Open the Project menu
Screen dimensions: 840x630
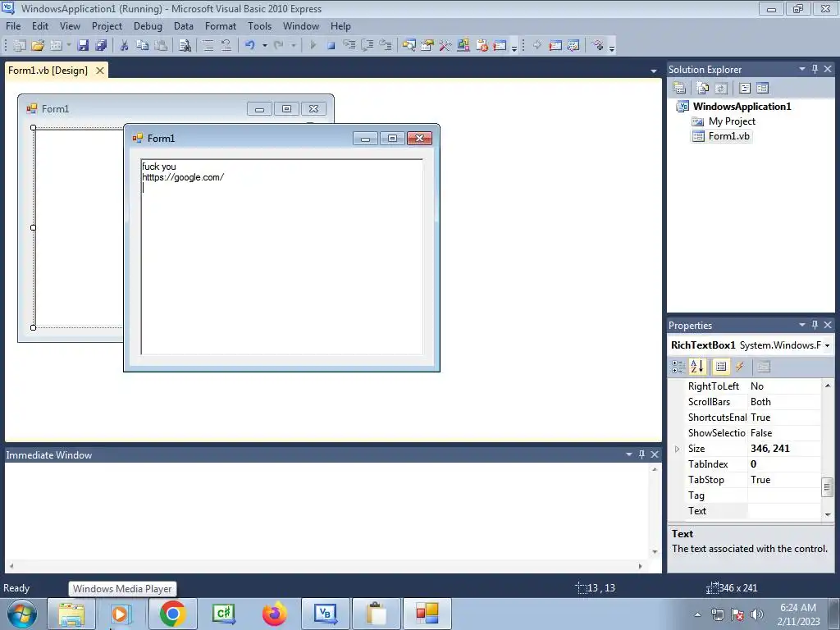107,25
